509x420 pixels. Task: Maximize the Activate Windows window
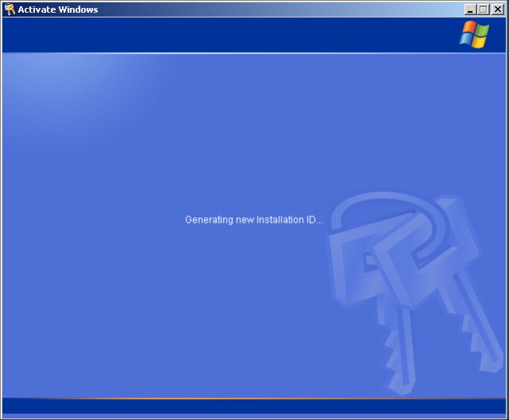click(x=484, y=10)
